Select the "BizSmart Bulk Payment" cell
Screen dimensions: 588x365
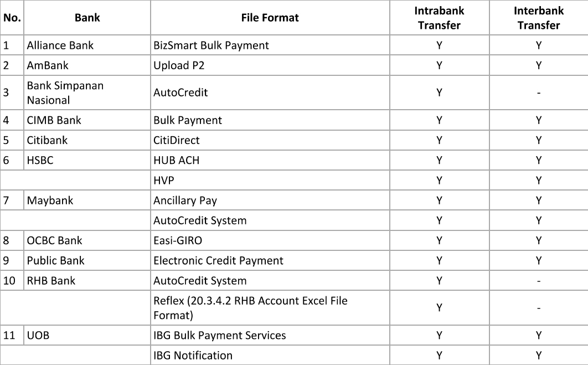(x=211, y=45)
